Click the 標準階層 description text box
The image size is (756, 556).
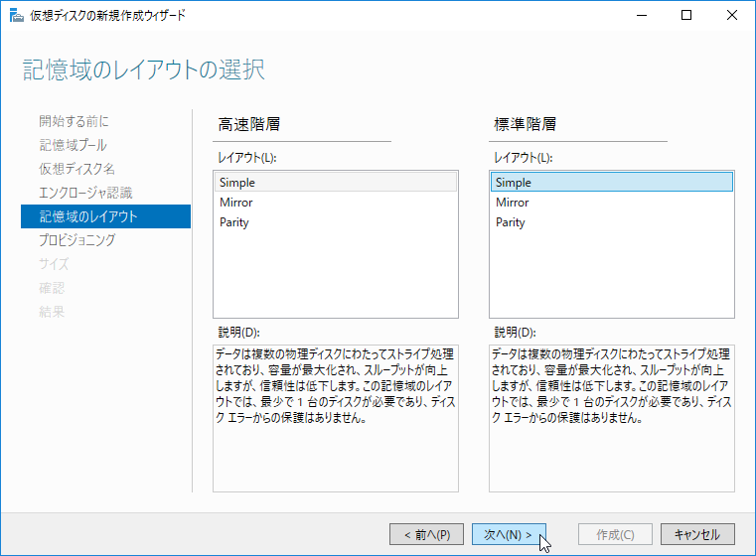(x=612, y=418)
